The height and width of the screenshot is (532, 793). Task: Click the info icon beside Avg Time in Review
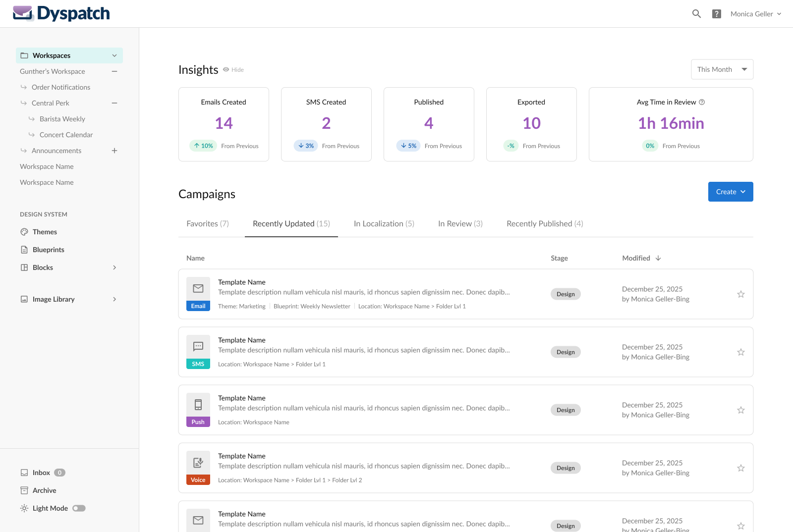tap(702, 102)
